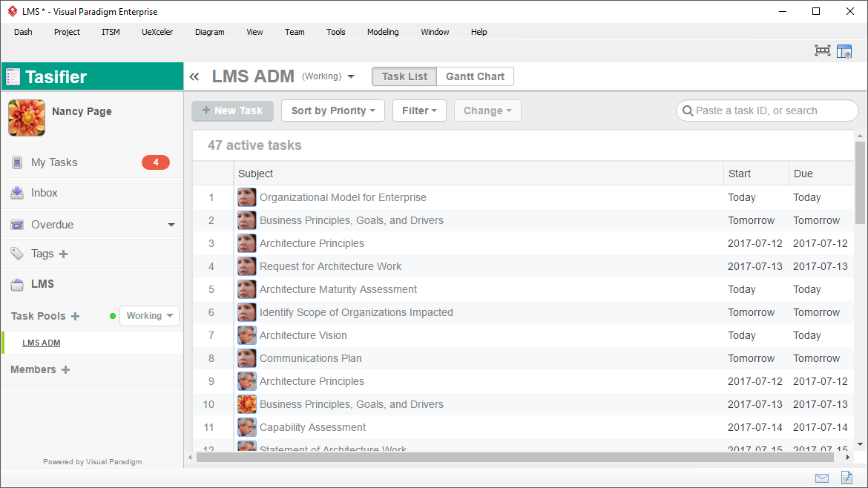The width and height of the screenshot is (868, 488).
Task: Open the Diagram menu
Action: click(210, 32)
